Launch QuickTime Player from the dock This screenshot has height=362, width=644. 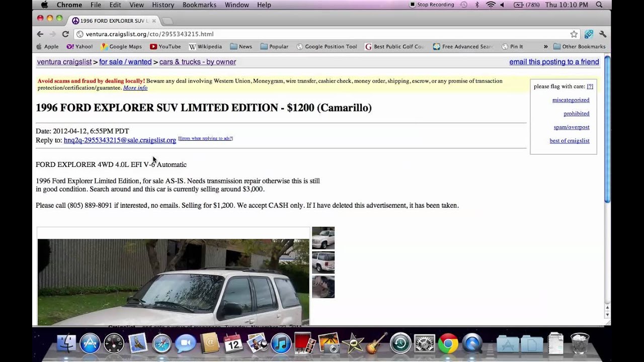pos(472,344)
